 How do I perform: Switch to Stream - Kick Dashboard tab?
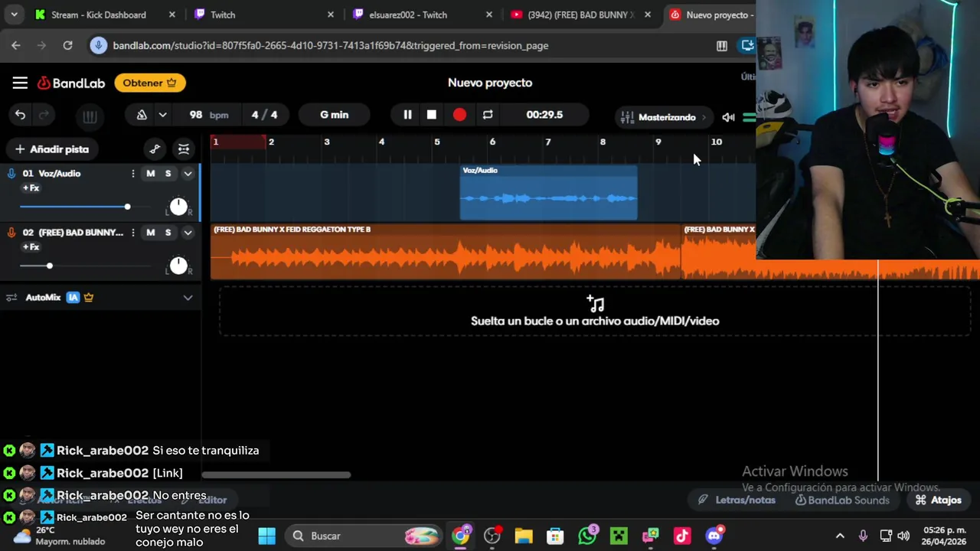(x=98, y=15)
